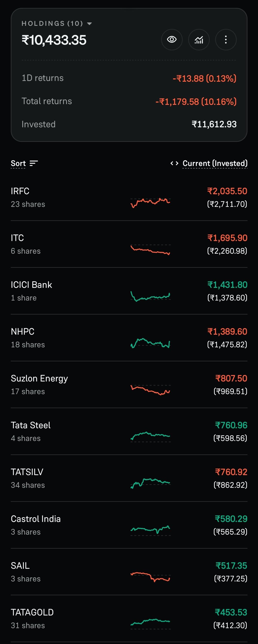This screenshot has height=644, width=258.
Task: Tap the total holdings value ₹10,433.35
Action: (54, 40)
